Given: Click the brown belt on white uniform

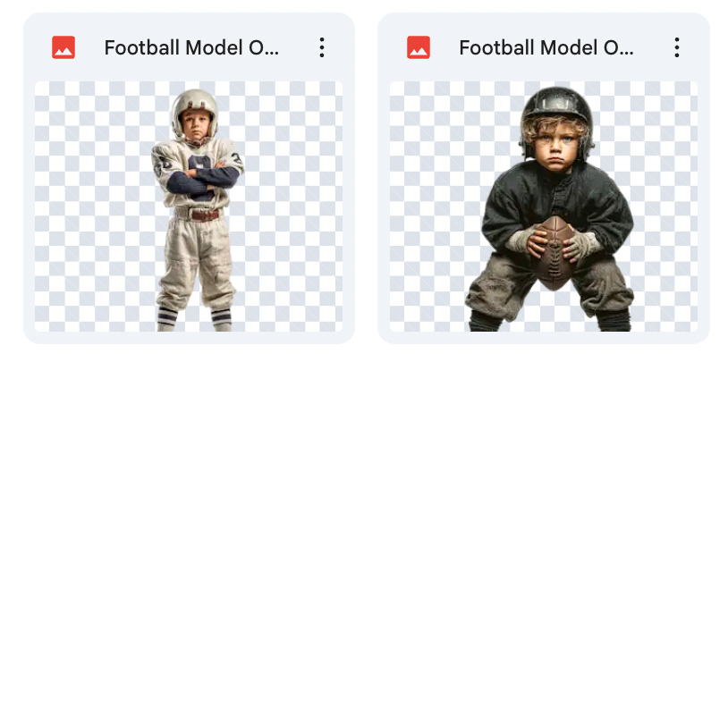Looking at the screenshot, I should click(x=205, y=215).
